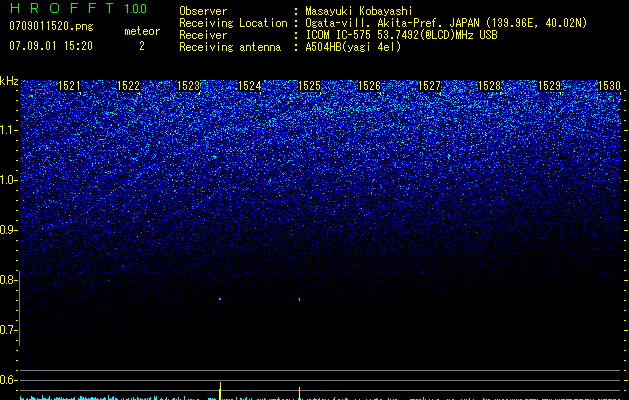Click the meteor echo dot near 1523
The height and width of the screenshot is (400, 629).
pyautogui.click(x=220, y=299)
